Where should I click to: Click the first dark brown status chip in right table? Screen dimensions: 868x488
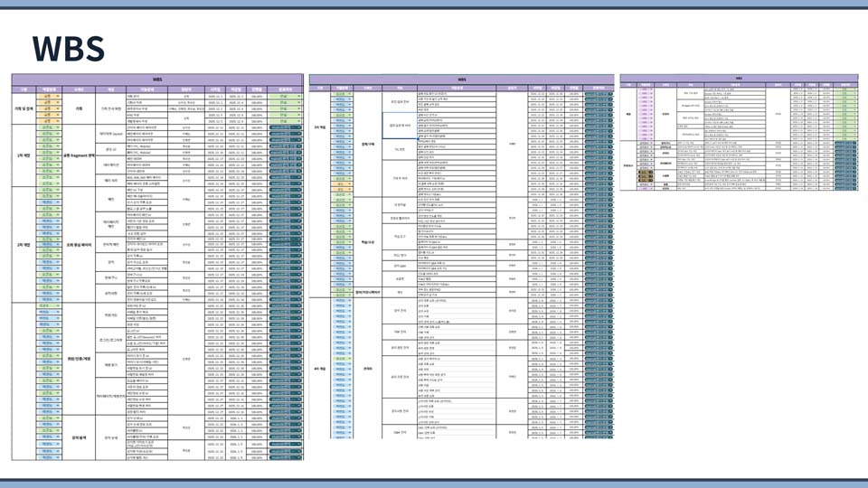[x=646, y=171]
